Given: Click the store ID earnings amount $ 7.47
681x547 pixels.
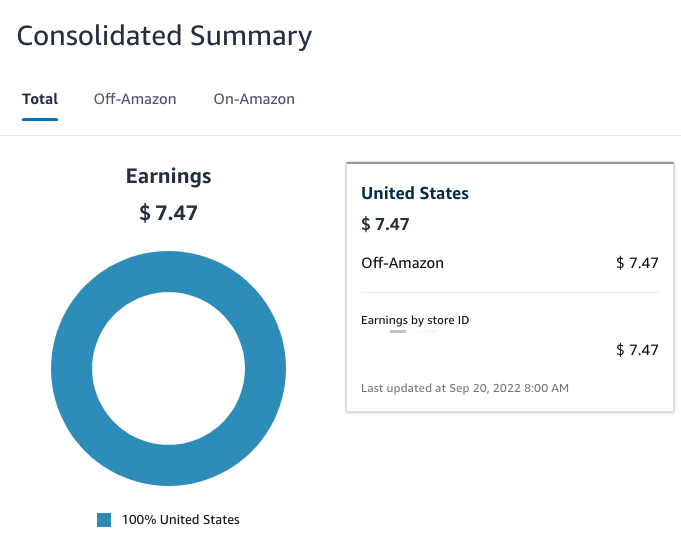Looking at the screenshot, I should 637,350.
